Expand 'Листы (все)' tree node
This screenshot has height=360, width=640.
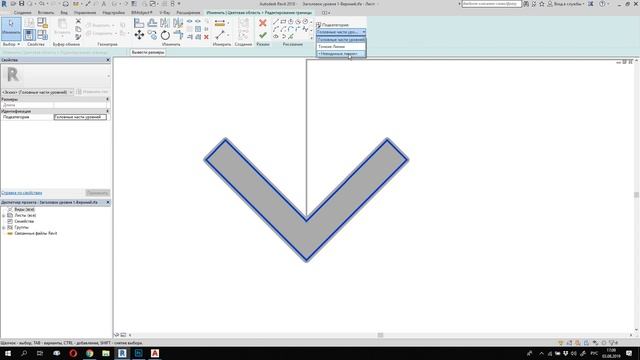pos(4,215)
